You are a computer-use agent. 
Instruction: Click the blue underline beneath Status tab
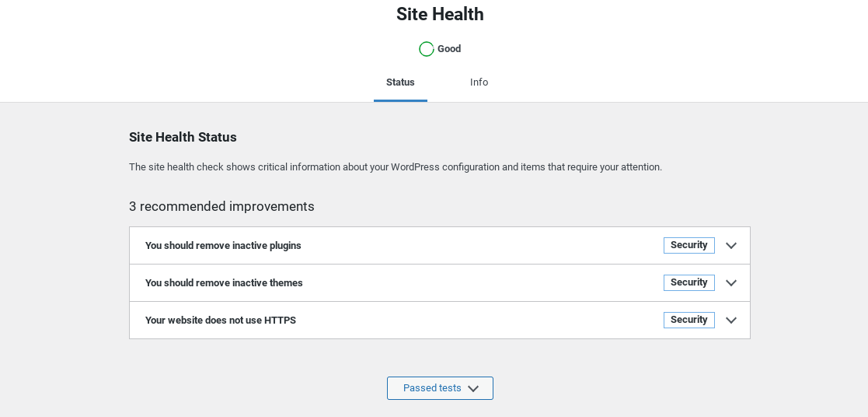[x=400, y=100]
